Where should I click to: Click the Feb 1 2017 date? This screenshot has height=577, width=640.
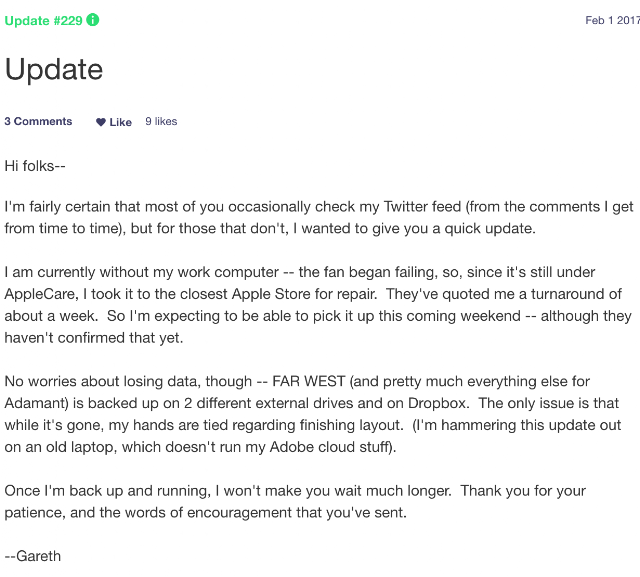(612, 20)
